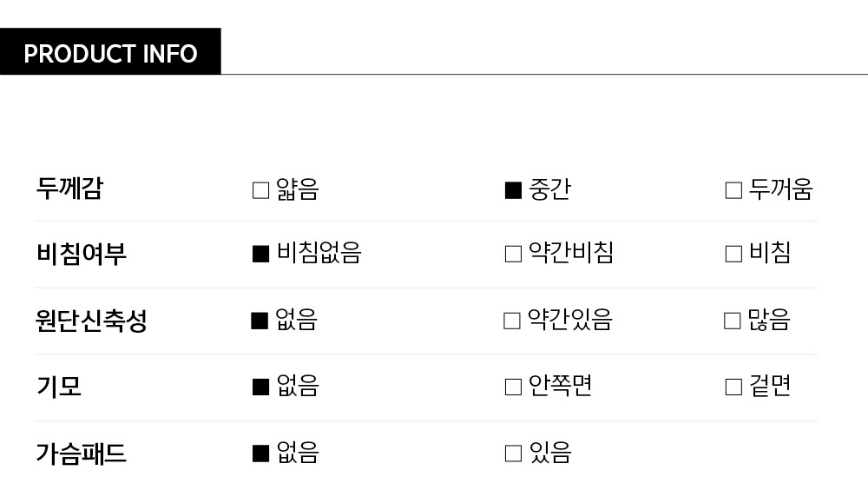The width and height of the screenshot is (868, 490).
Task: Toggle 없음 in the 기모 row
Action: [260, 387]
